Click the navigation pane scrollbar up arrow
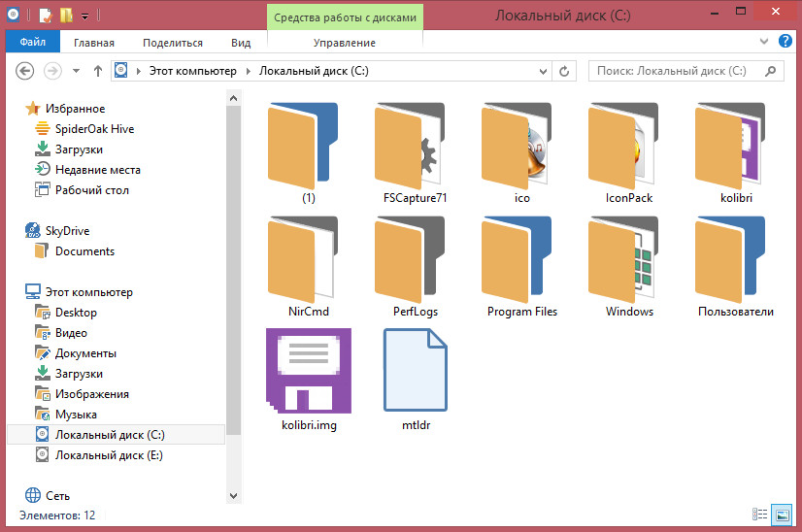 pyautogui.click(x=234, y=98)
